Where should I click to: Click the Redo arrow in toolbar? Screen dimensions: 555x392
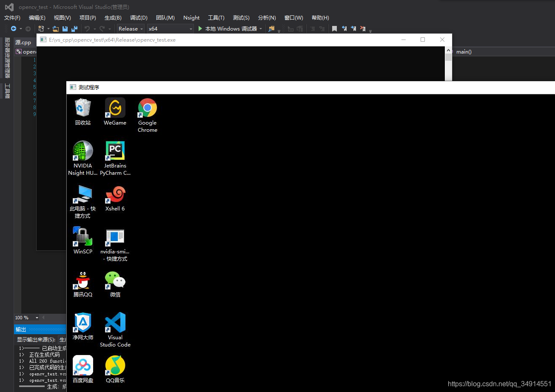[102, 29]
